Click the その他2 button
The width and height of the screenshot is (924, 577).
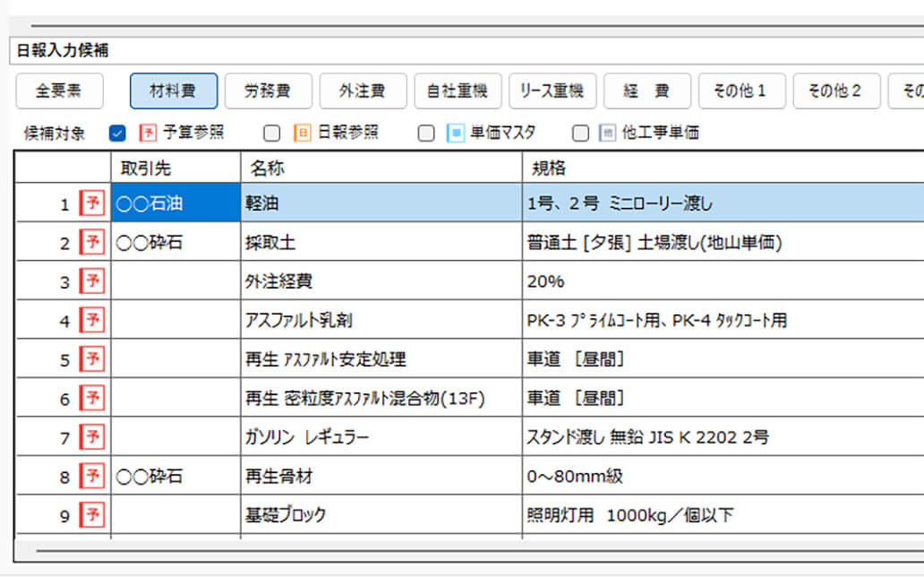coord(836,90)
